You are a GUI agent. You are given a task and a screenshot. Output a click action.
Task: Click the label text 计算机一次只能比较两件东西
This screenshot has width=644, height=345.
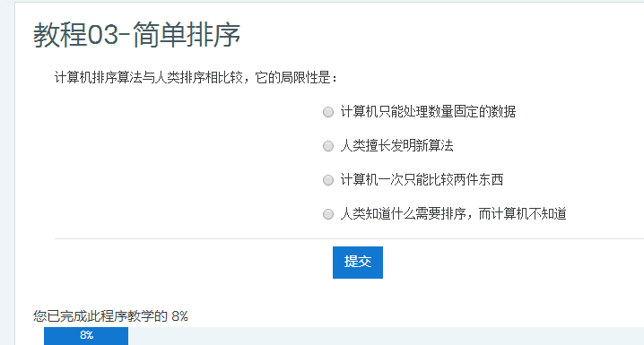pos(422,180)
